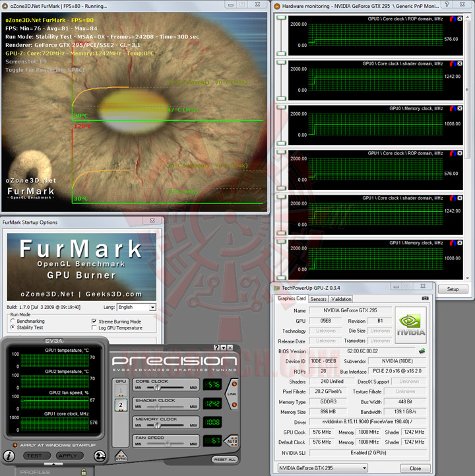This screenshot has height=476, width=475.
Task: Click the Memory Clock slider handle
Action: tap(157, 425)
